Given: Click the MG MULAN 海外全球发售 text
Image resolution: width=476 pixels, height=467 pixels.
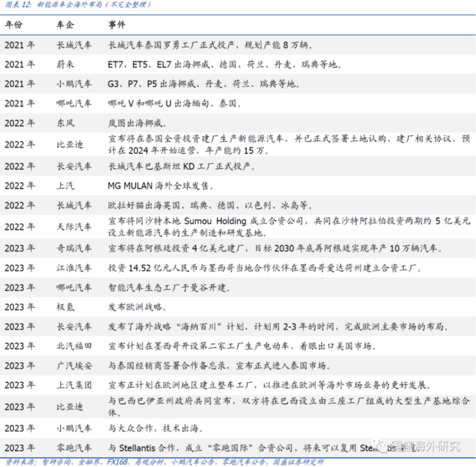Looking at the screenshot, I should pyautogui.click(x=161, y=185).
